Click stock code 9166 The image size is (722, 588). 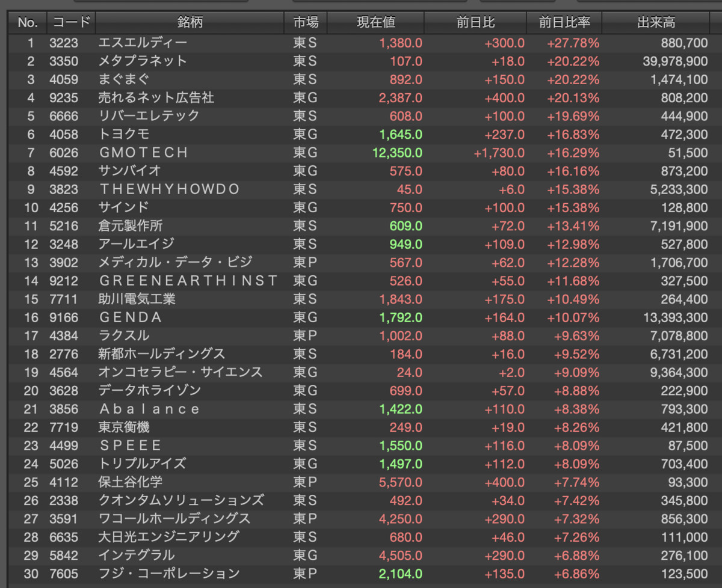click(63, 317)
